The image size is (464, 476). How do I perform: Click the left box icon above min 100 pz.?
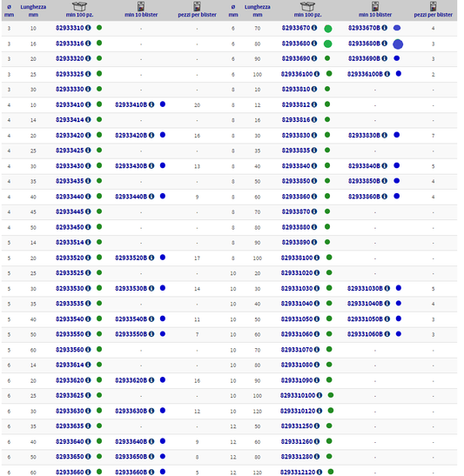[79, 6]
